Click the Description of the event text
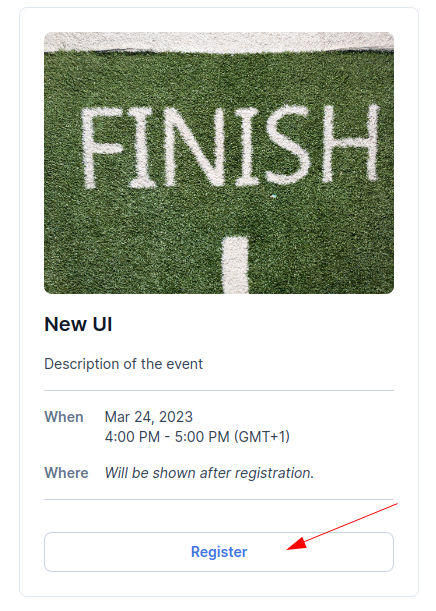436x611 pixels. pyautogui.click(x=124, y=364)
